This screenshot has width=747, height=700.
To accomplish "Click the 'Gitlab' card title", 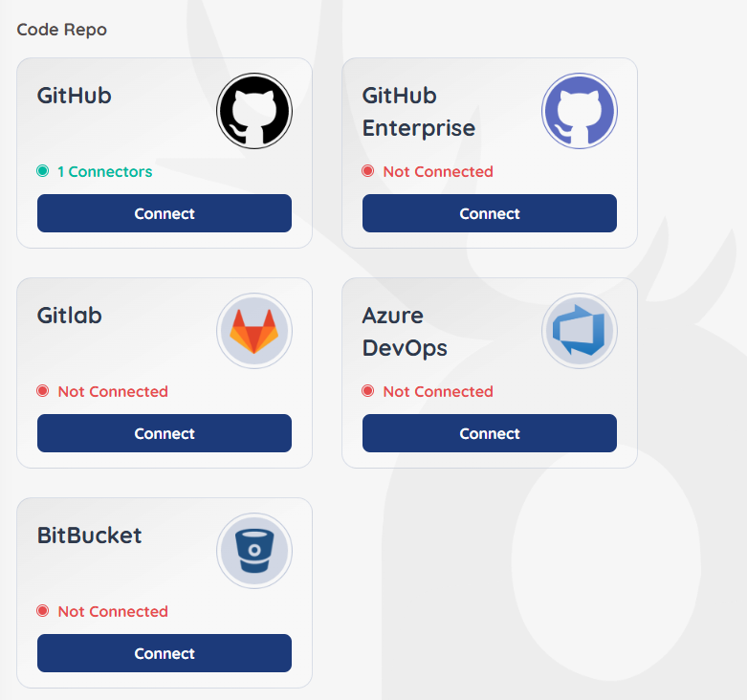I will coord(70,316).
